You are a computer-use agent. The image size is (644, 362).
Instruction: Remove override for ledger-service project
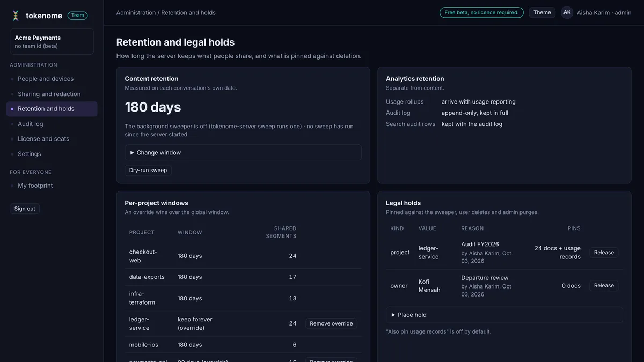click(331, 323)
